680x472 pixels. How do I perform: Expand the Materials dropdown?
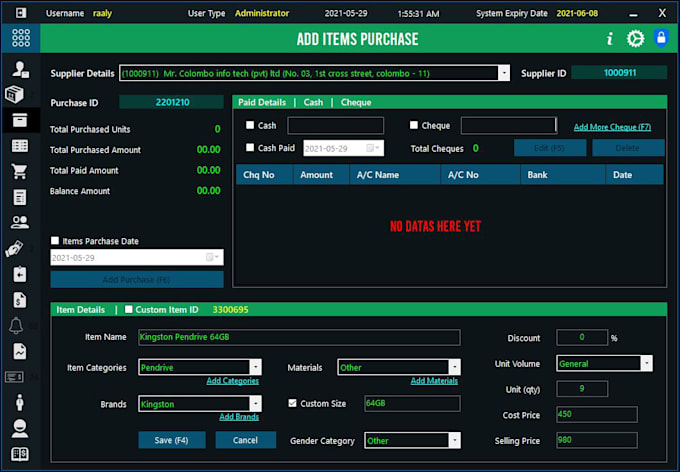tap(454, 367)
